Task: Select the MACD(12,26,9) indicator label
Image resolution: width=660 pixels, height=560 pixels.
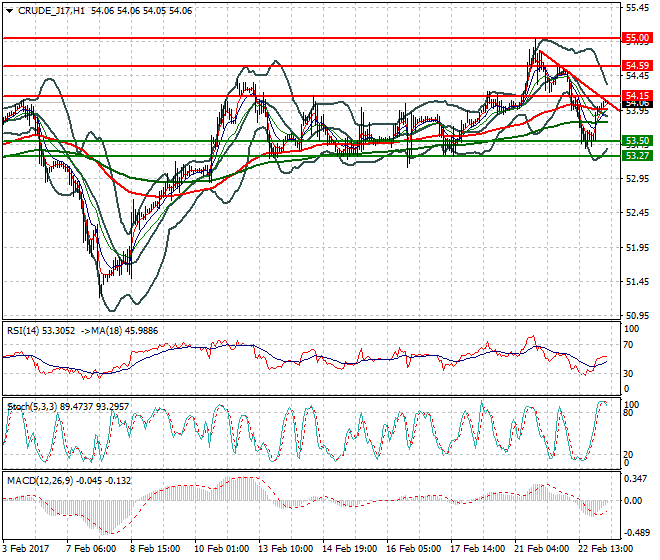Action: pyautogui.click(x=69, y=480)
